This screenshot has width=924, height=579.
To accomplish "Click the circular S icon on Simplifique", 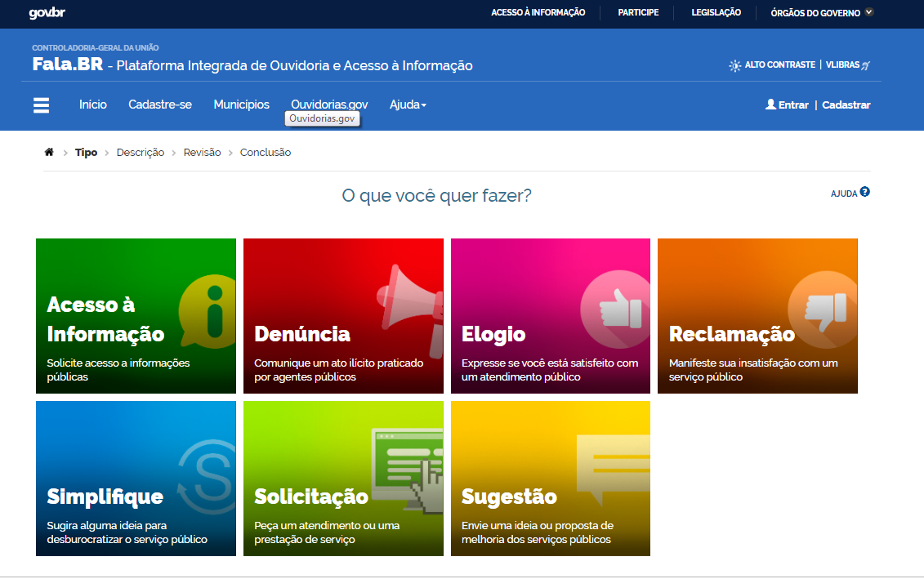I will point(208,477).
